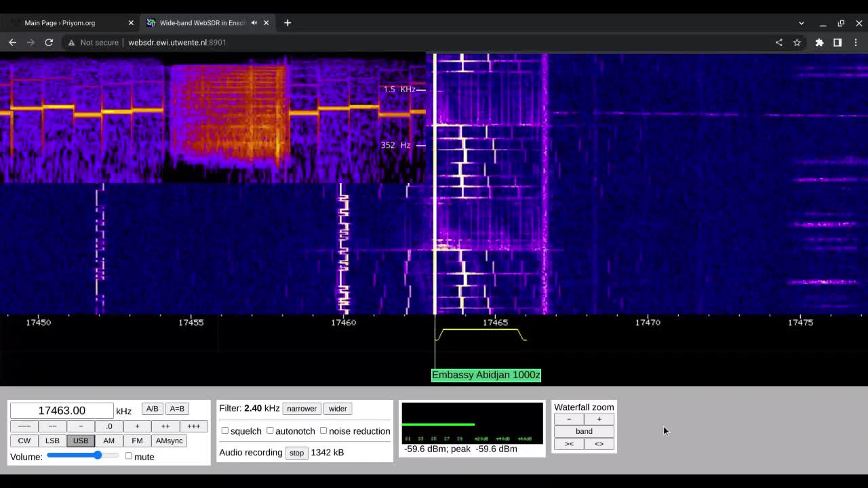
Task: Click the A/B VFO swap button
Action: point(152,409)
